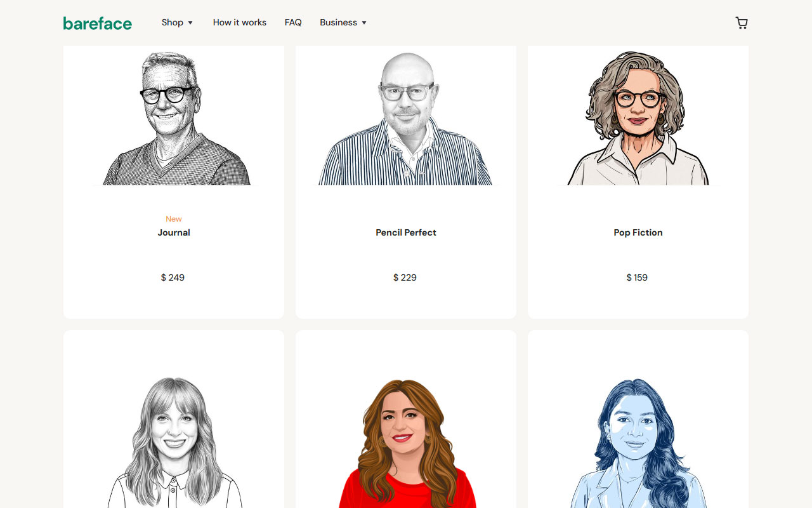The height and width of the screenshot is (508, 812).
Task: Open the blue-toned woman portrait
Action: click(x=638, y=443)
